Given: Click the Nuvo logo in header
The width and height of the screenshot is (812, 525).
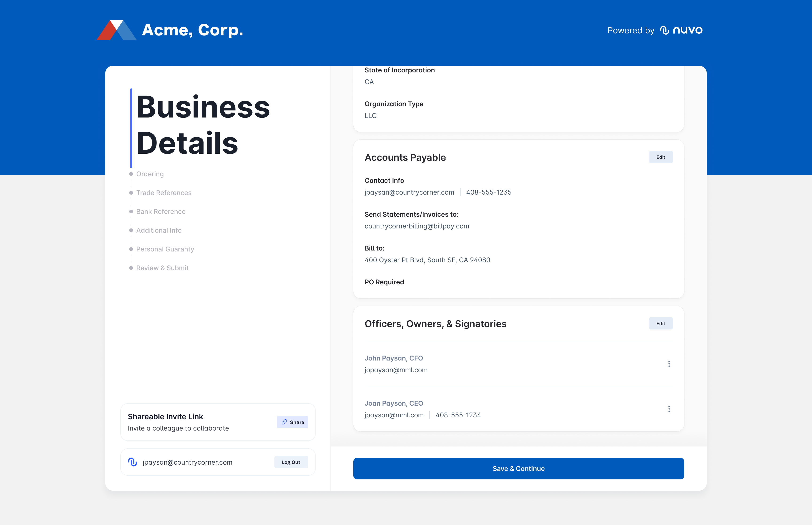Looking at the screenshot, I should [681, 30].
